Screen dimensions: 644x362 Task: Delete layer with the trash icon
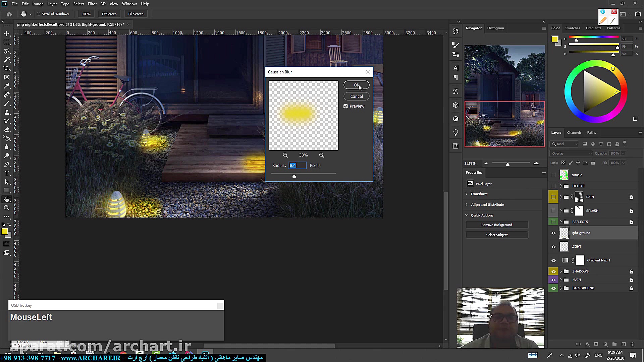[632, 344]
